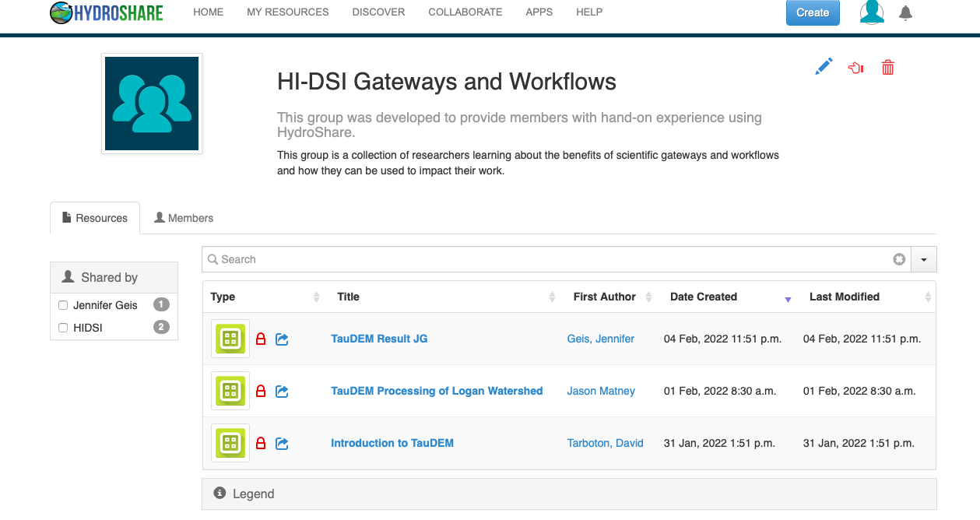
Task: Click the count badge 2 beside HIDSI
Action: (x=161, y=327)
